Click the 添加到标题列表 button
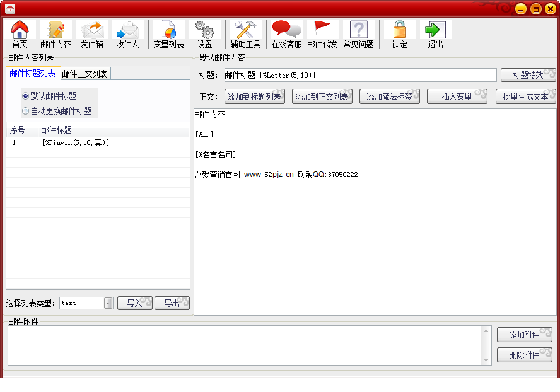The width and height of the screenshot is (560, 392). [255, 96]
